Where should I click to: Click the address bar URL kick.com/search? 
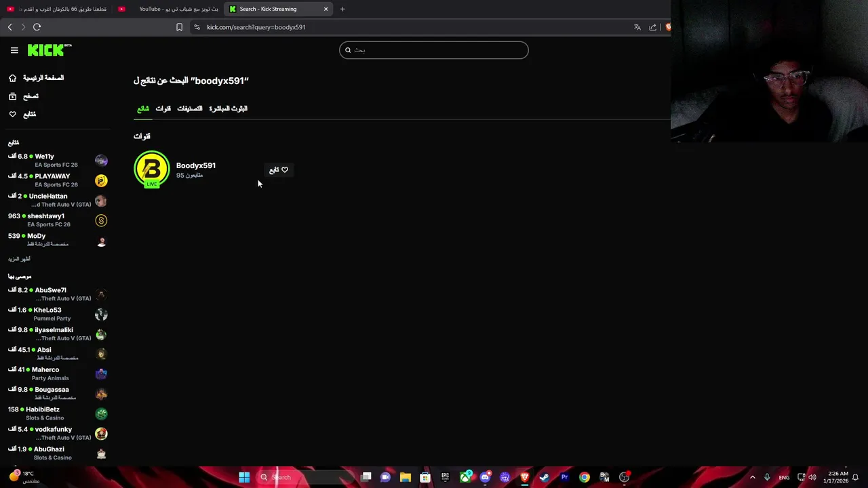(256, 27)
